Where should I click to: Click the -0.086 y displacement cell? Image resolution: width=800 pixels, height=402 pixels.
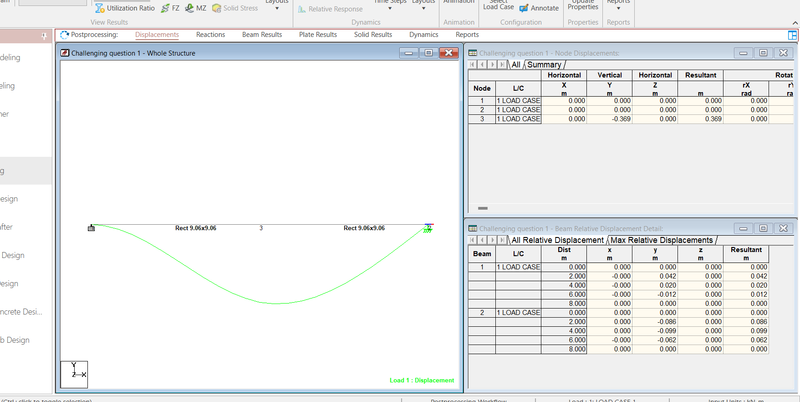(x=655, y=322)
